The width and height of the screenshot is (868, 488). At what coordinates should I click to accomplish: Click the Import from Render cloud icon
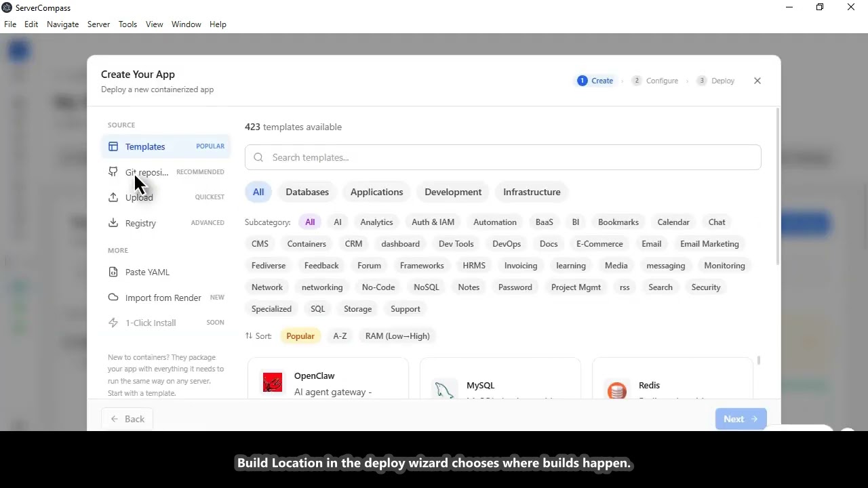(x=113, y=298)
